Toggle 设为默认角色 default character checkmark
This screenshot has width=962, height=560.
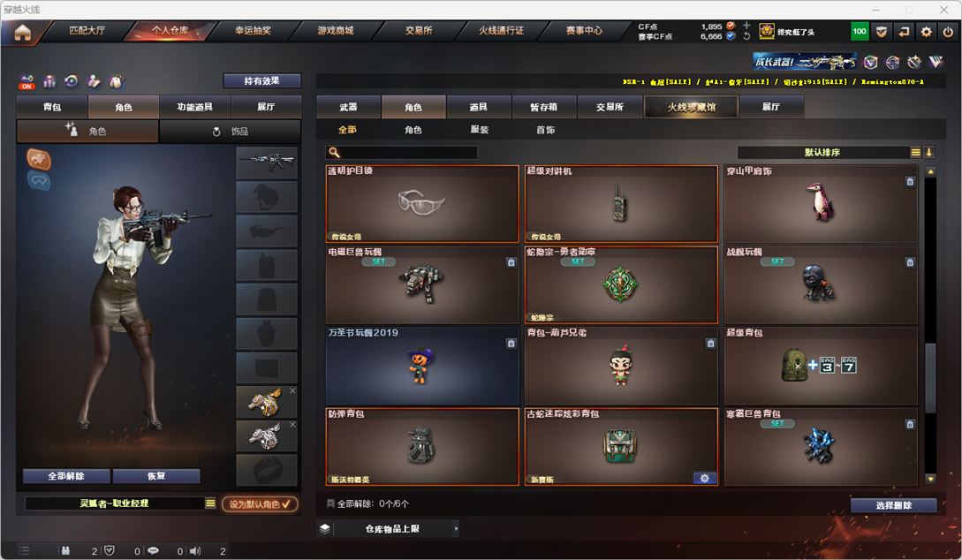click(260, 504)
